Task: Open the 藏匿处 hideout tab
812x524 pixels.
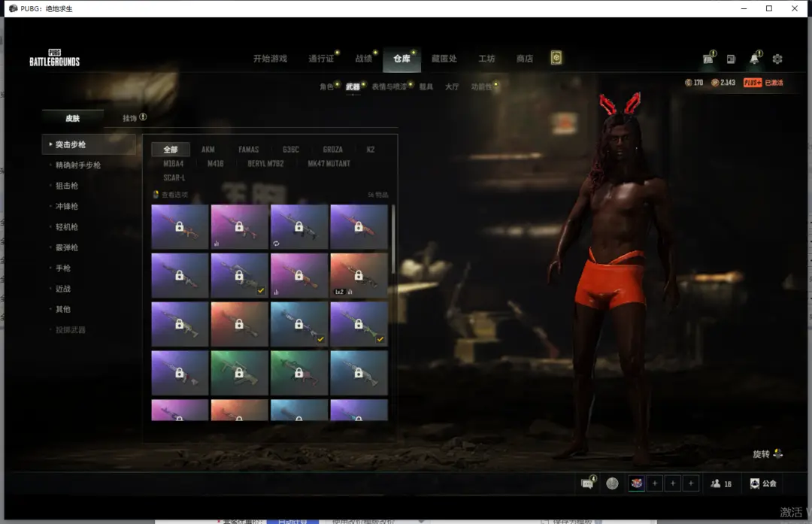Action: tap(444, 59)
